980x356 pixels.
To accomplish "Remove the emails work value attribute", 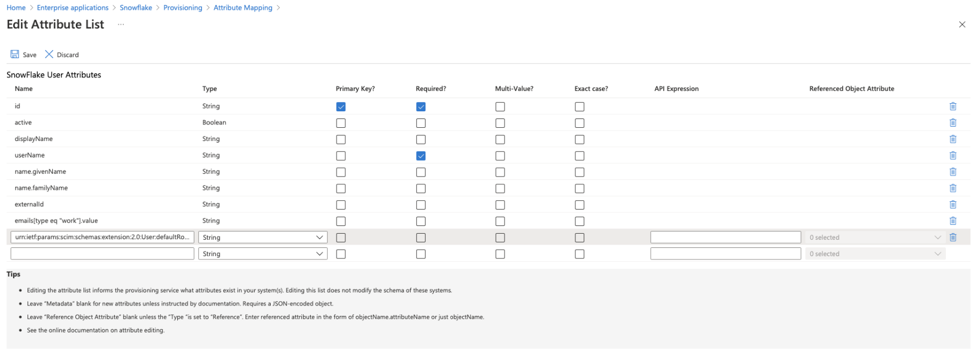I will click(x=953, y=221).
